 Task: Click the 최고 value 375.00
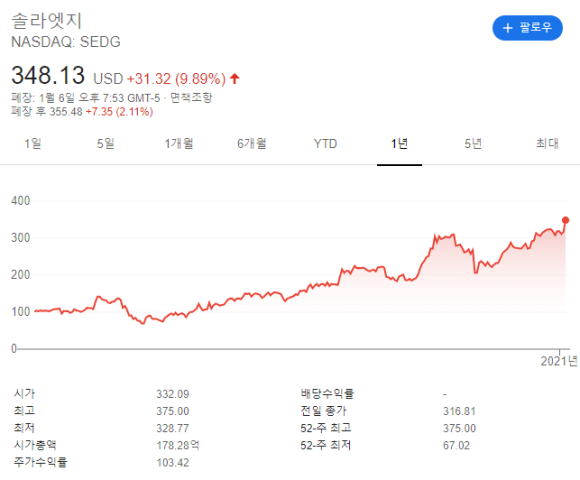click(x=173, y=411)
